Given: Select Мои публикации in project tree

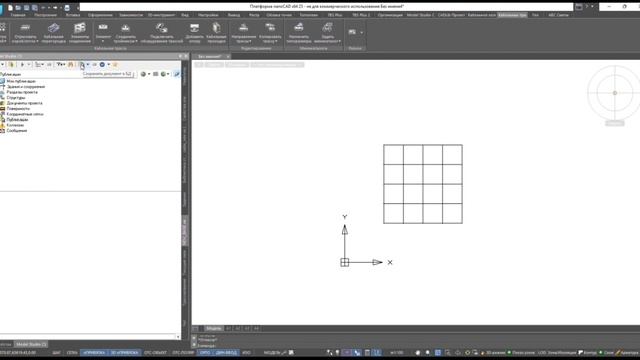Looking at the screenshot, I should tap(21, 81).
